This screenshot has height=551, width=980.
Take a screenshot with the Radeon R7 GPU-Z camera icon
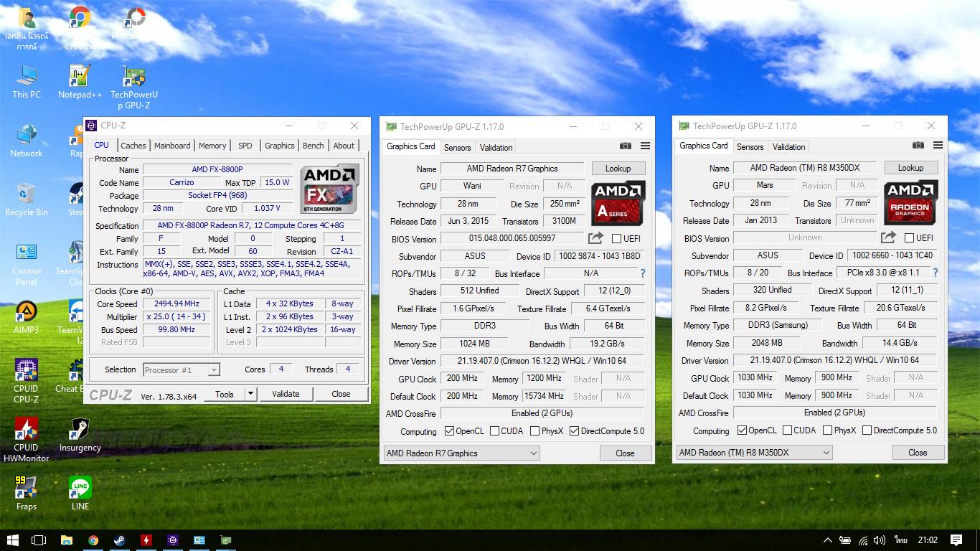point(626,146)
